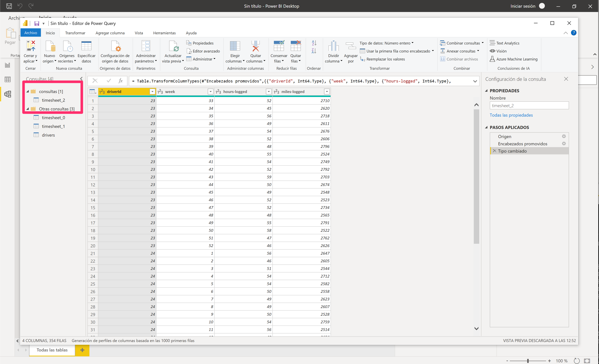Sort ascending with A-Z icon

[314, 43]
